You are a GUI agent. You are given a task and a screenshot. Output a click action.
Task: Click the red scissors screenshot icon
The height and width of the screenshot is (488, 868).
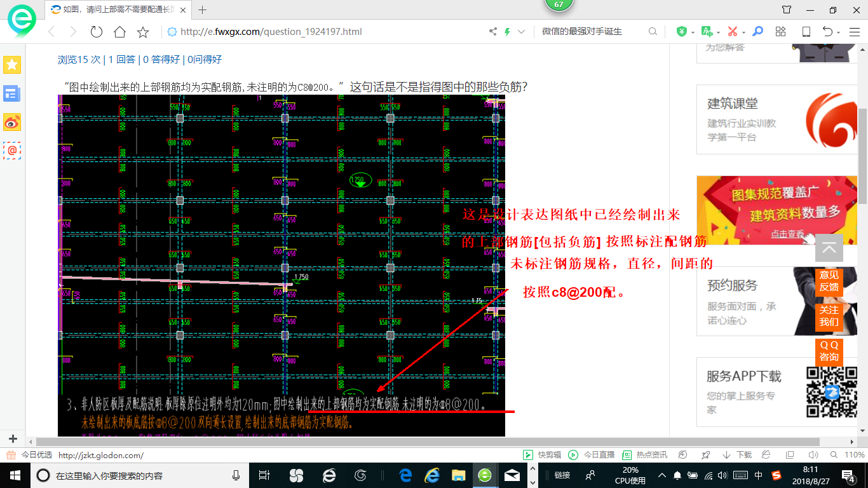[x=733, y=32]
